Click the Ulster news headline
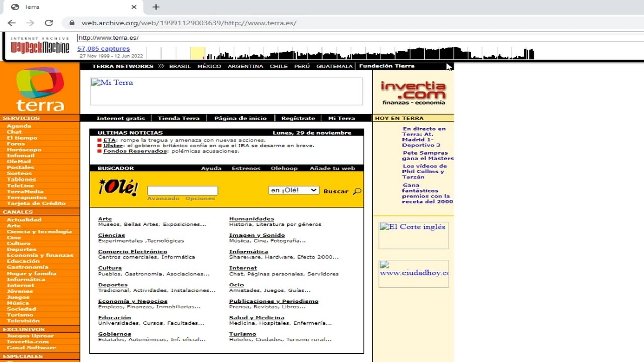The height and width of the screenshot is (362, 644). pyautogui.click(x=113, y=146)
